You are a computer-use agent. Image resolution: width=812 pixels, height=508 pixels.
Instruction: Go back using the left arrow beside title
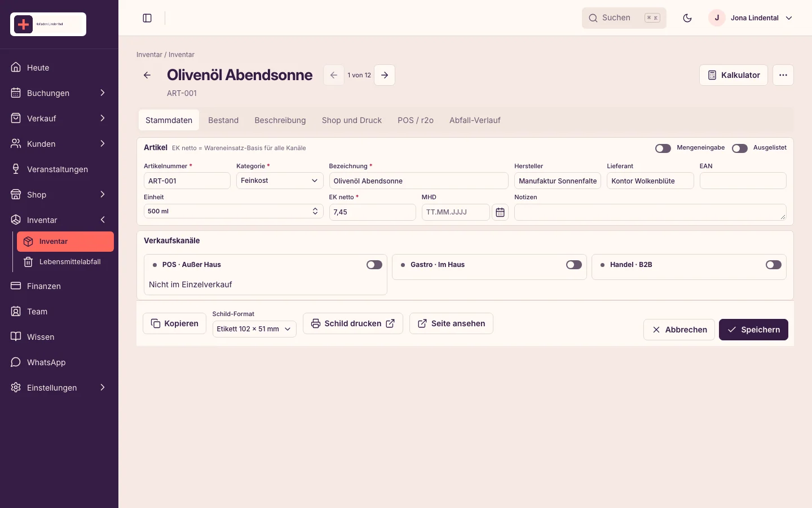(x=147, y=75)
